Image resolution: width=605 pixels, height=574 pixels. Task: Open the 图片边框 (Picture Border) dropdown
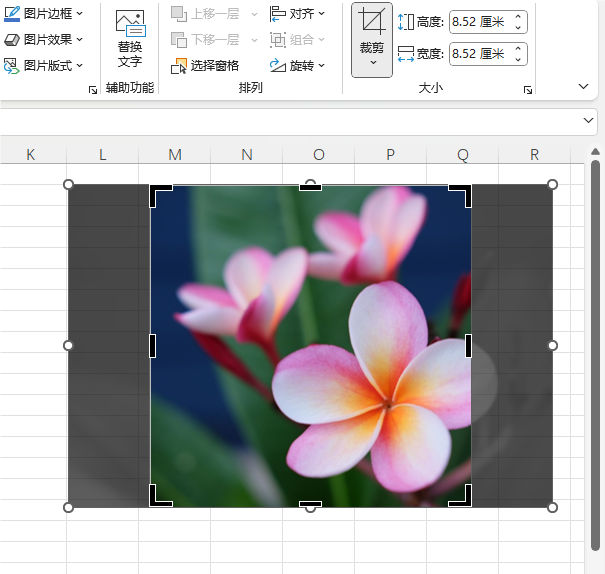coord(43,14)
